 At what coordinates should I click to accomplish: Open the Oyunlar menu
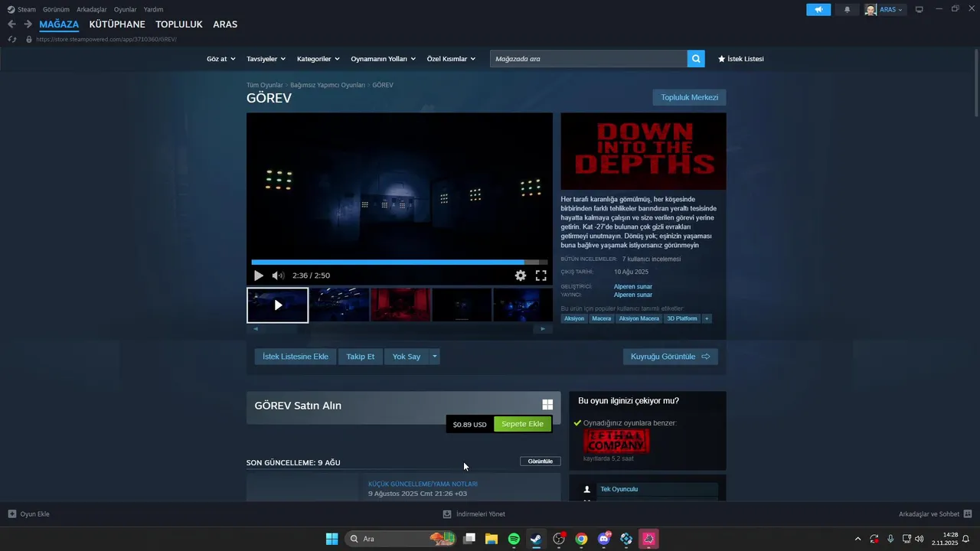[126, 10]
